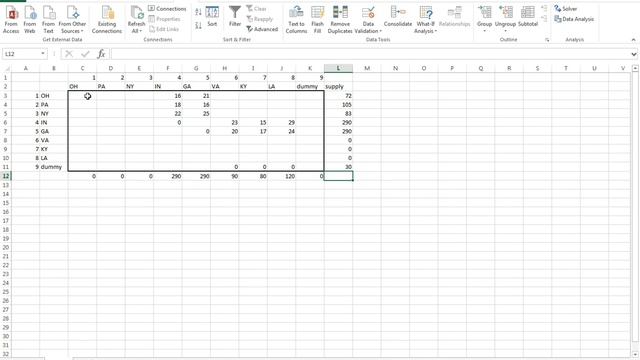Select the cell labeled supply
This screenshot has height=360, width=640.
coord(338,87)
